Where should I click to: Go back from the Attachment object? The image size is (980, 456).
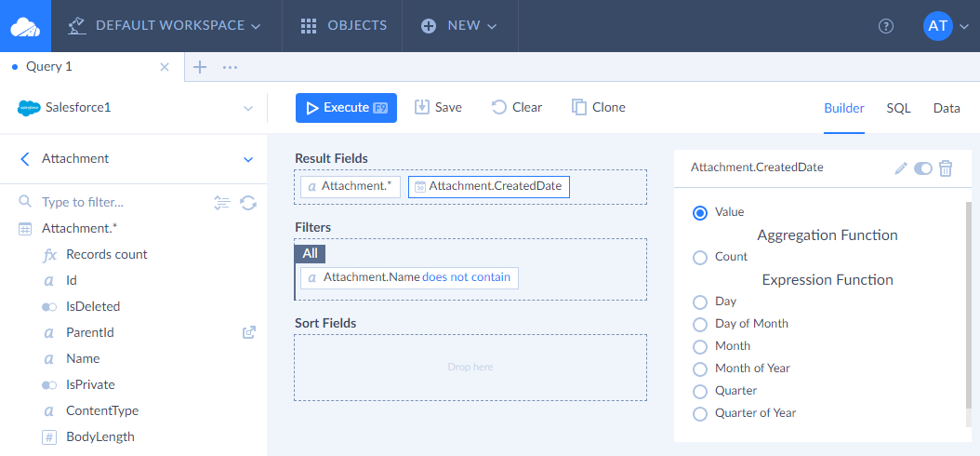[25, 159]
